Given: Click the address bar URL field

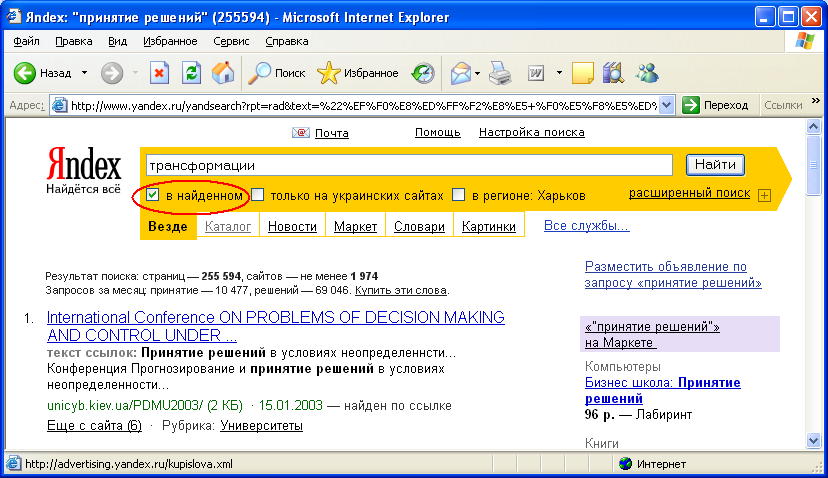Looking at the screenshot, I should [x=363, y=106].
